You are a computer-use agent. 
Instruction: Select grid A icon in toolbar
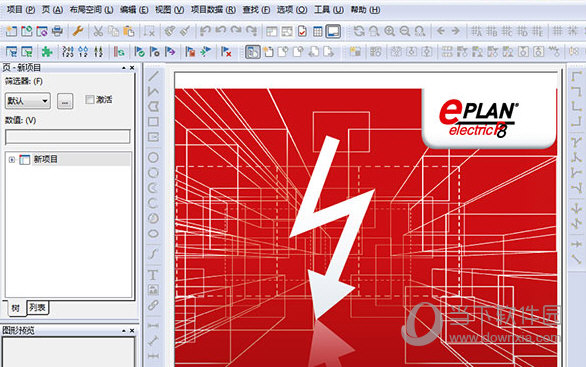tap(476, 31)
